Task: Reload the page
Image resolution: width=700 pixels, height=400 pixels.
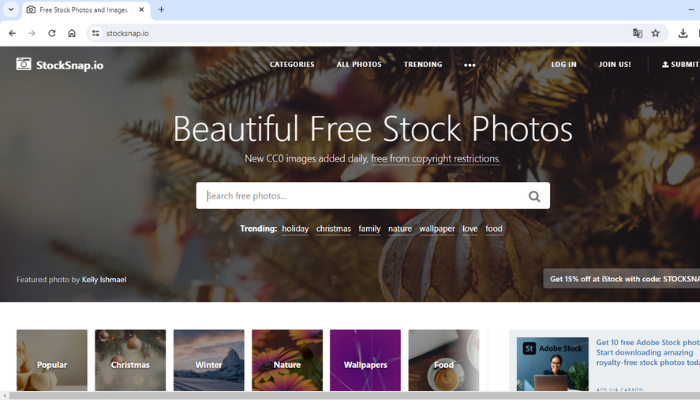Action: pos(52,33)
